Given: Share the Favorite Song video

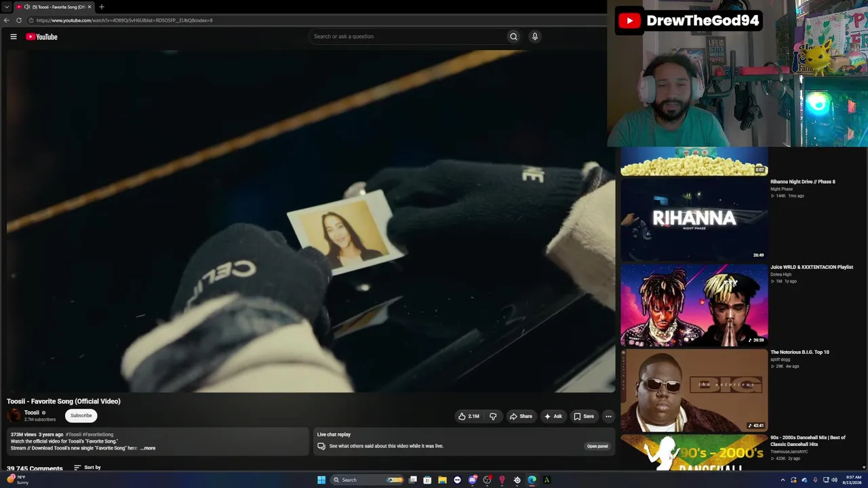Looking at the screenshot, I should coord(521,416).
